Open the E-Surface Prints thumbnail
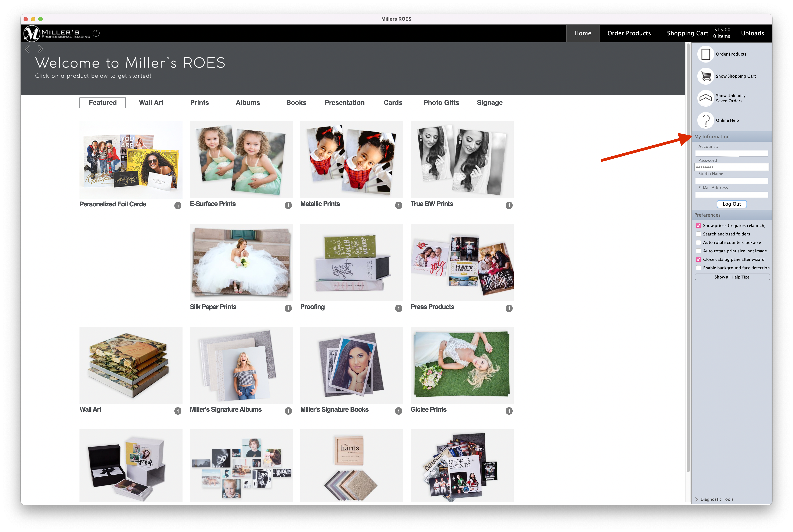Image resolution: width=793 pixels, height=532 pixels. [241, 160]
